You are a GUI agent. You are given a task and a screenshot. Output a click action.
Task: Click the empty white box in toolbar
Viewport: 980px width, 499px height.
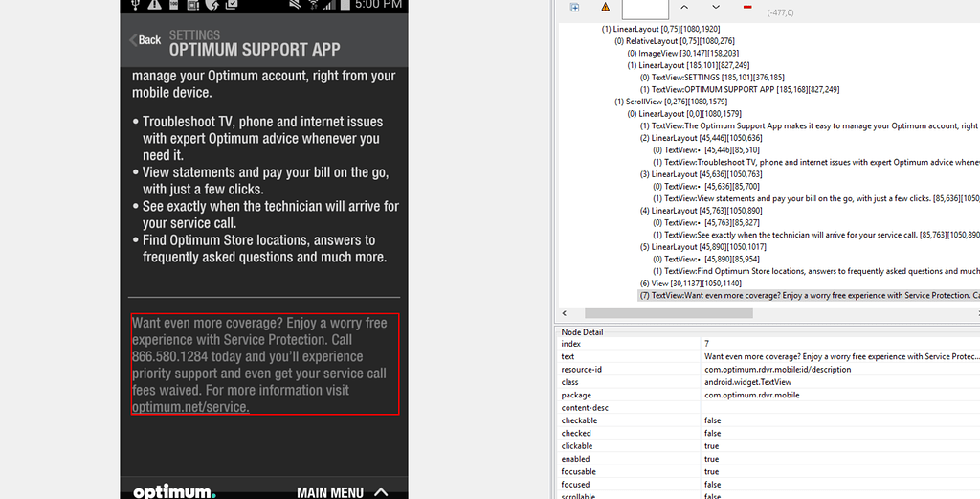coord(645,9)
